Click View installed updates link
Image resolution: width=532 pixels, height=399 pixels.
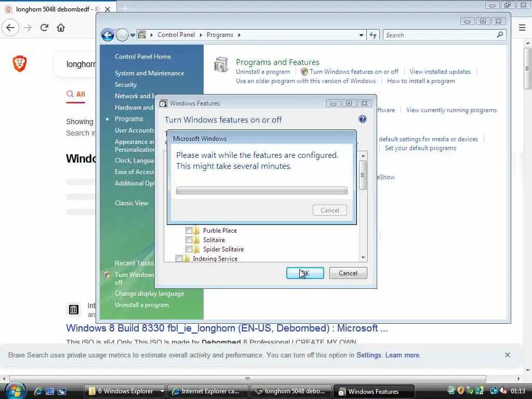[440, 72]
